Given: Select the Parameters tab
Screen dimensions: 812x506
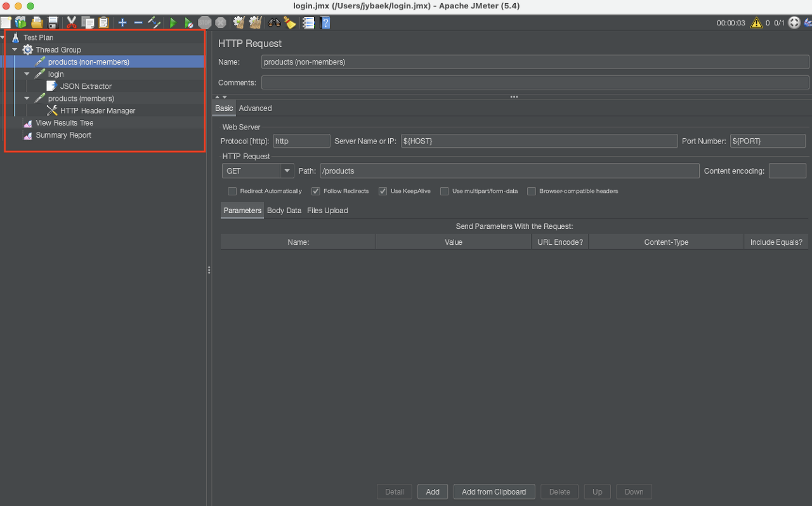Looking at the screenshot, I should (242, 211).
